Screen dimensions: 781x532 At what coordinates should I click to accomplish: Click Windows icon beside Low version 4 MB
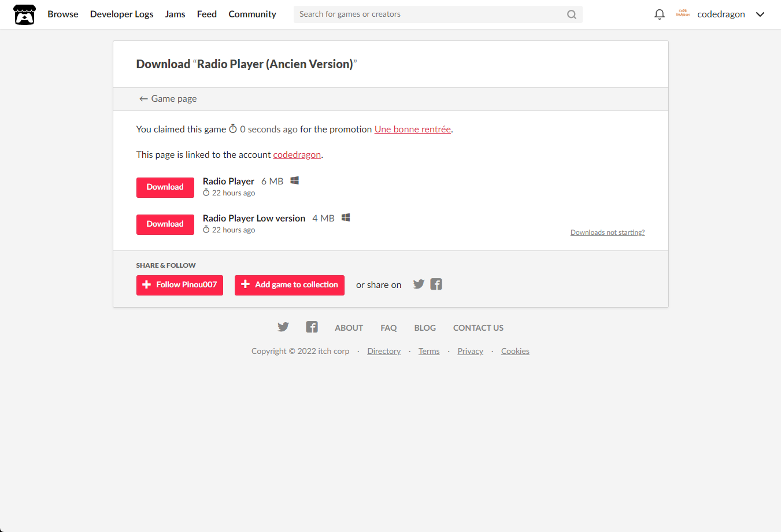point(346,218)
